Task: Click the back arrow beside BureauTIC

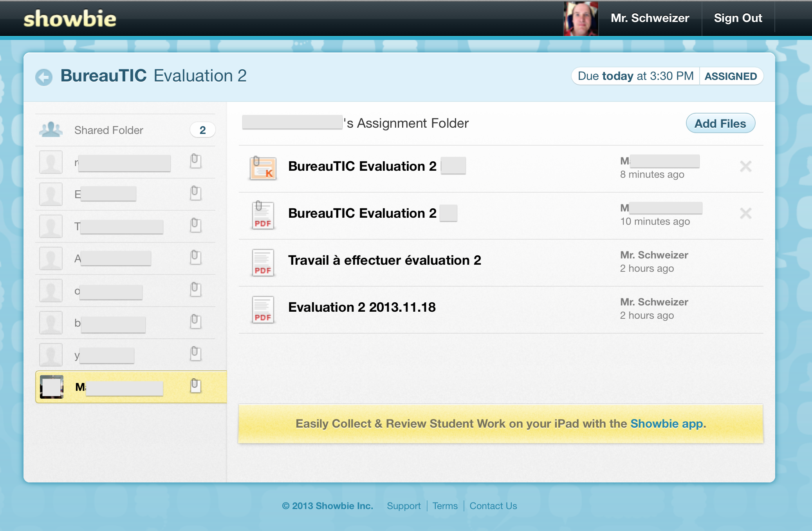Action: pos(44,77)
